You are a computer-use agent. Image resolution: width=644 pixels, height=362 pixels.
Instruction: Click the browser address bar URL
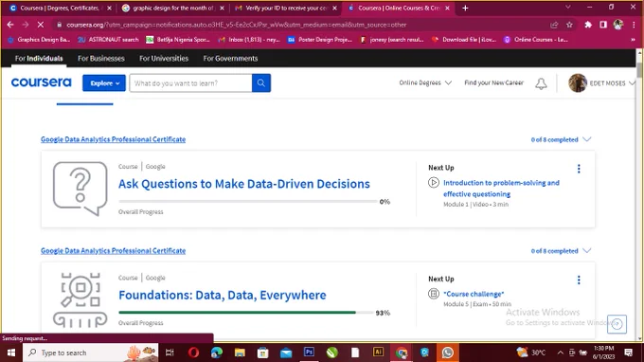(236, 25)
